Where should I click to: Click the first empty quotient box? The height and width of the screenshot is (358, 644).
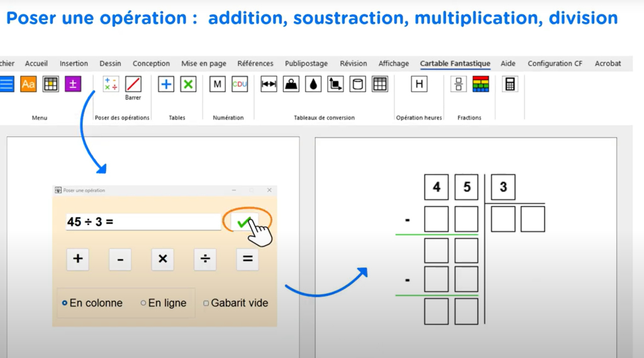[x=503, y=219]
